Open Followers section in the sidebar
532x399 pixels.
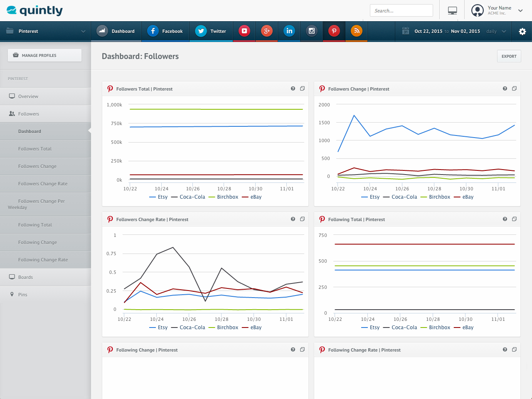click(x=45, y=114)
